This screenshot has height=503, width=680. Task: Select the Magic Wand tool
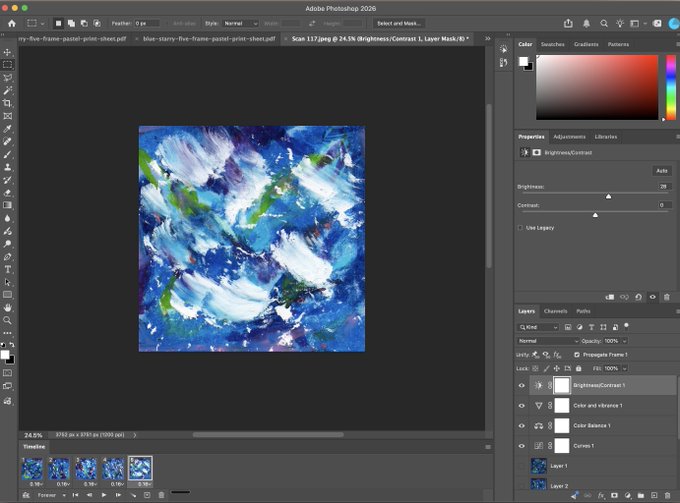7,91
